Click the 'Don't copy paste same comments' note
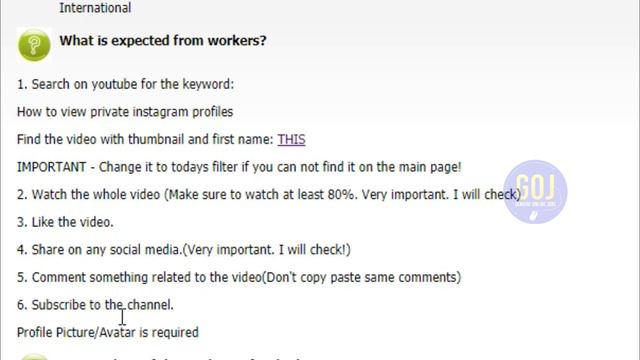The height and width of the screenshot is (360, 640). [x=361, y=278]
